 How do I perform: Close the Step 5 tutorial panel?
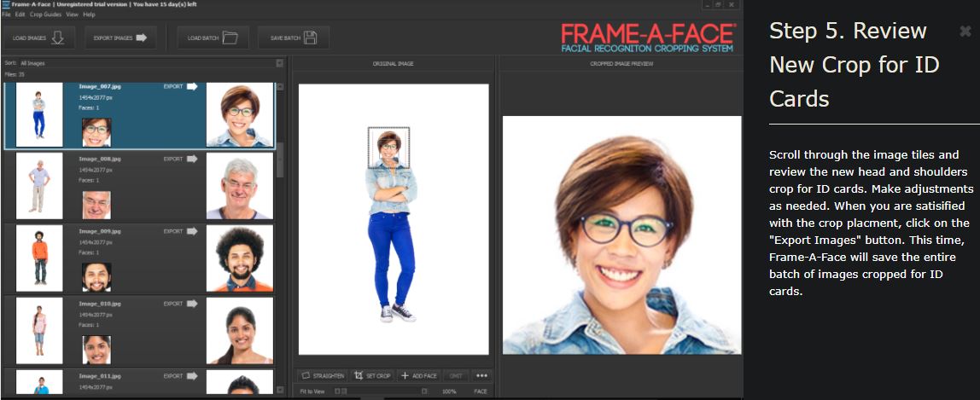(965, 32)
